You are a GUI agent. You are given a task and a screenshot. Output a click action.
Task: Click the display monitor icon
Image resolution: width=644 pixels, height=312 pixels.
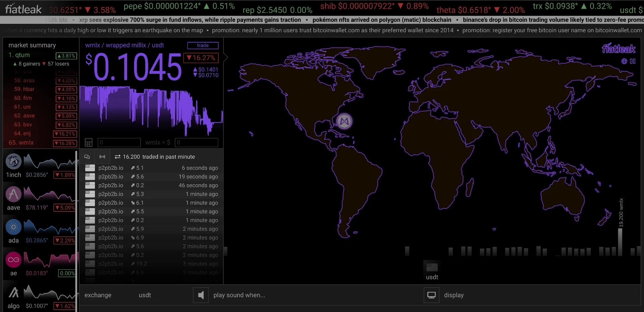click(x=431, y=295)
